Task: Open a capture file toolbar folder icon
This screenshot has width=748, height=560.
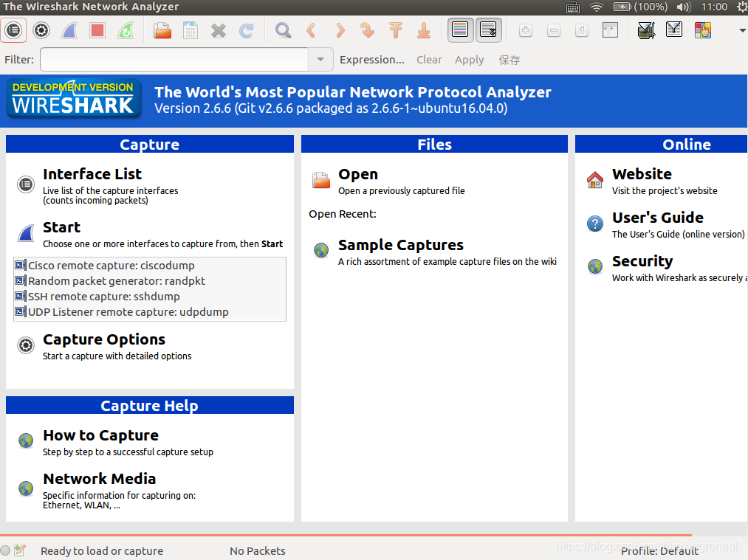Action: 162,30
